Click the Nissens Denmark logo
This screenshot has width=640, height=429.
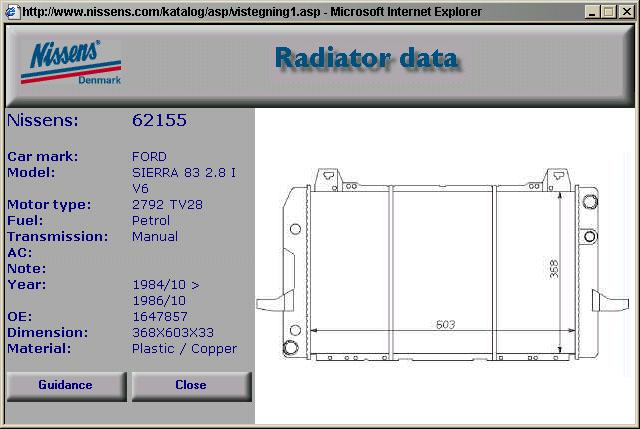point(71,62)
